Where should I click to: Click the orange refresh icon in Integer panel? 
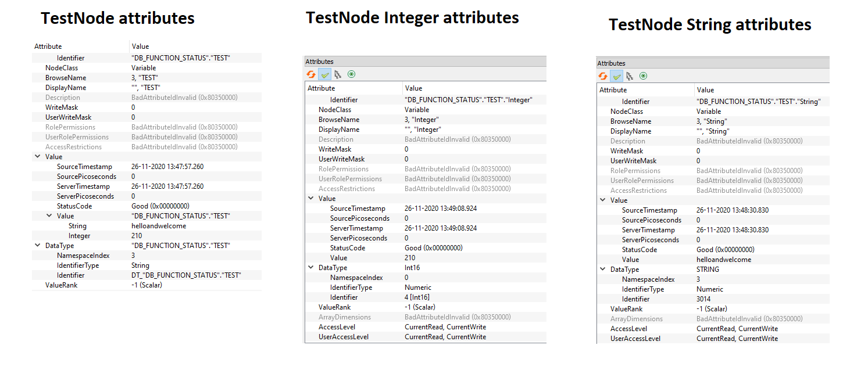pyautogui.click(x=311, y=74)
